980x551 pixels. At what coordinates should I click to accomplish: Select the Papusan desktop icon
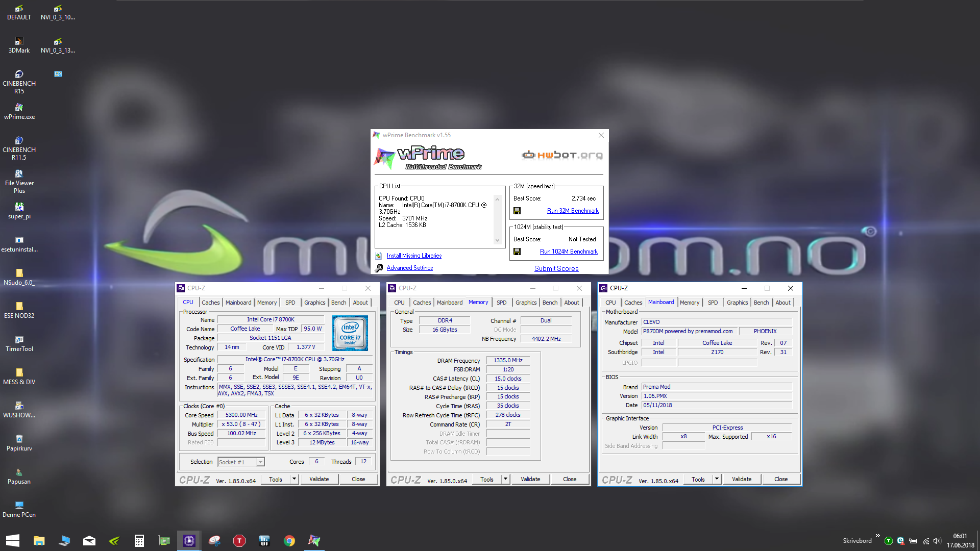pos(19,477)
